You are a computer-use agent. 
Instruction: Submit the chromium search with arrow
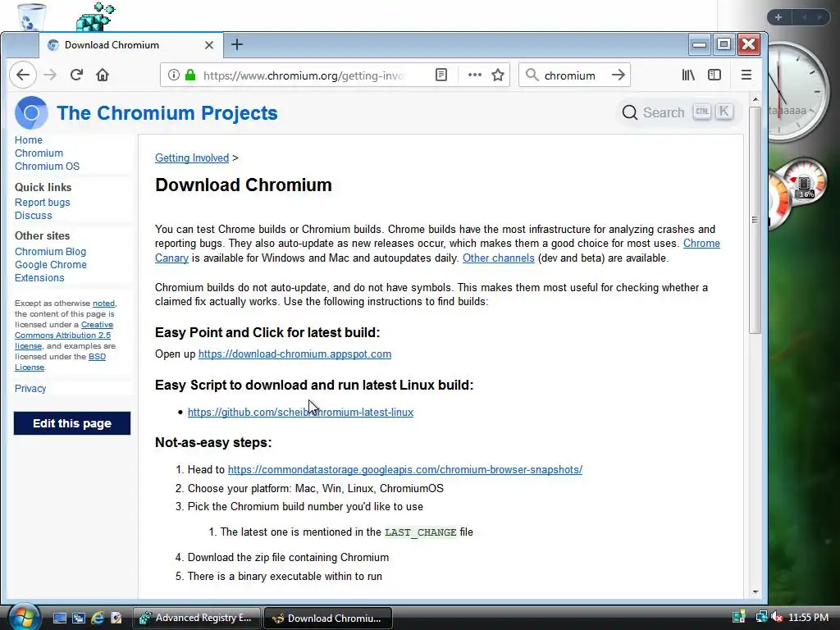[619, 75]
